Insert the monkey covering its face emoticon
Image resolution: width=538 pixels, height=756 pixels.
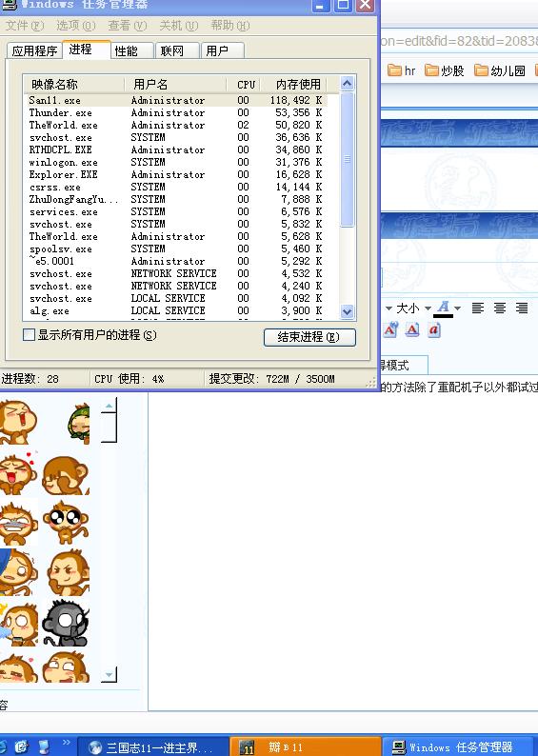tap(66, 475)
